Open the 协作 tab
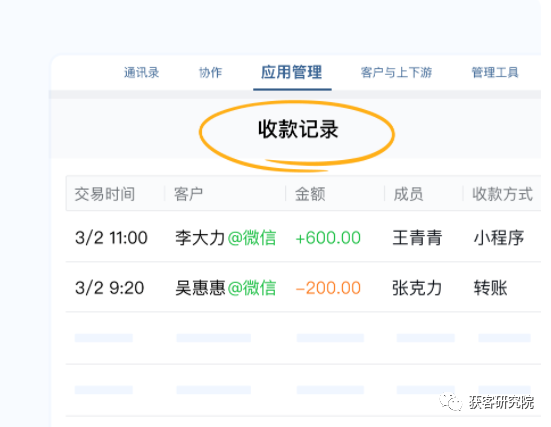Viewport: 551px width, 427px height. click(x=210, y=72)
